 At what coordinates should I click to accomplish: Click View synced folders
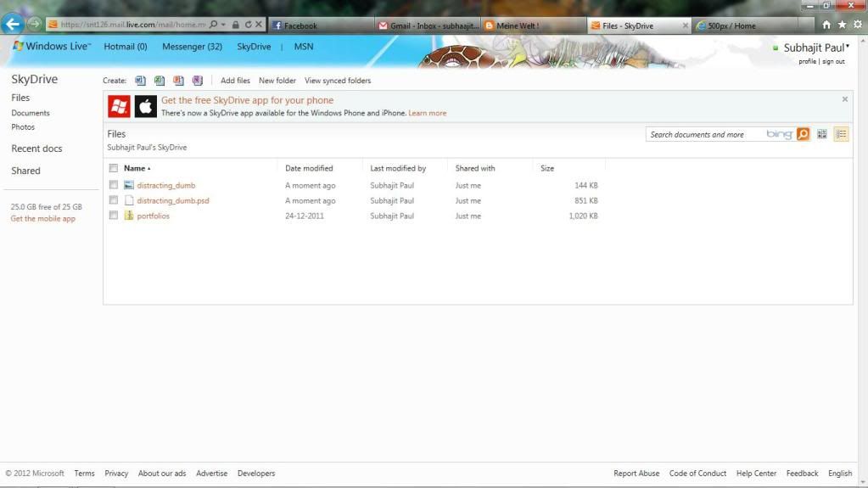click(x=338, y=81)
